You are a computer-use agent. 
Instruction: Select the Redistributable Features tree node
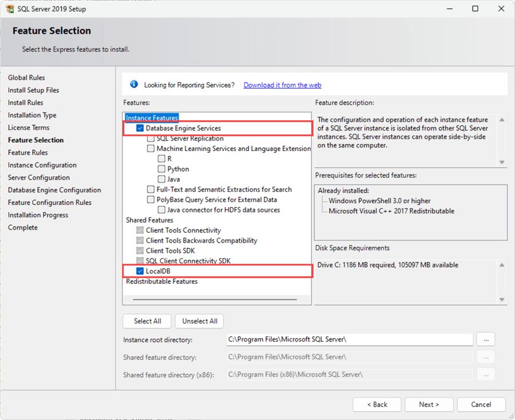tap(161, 282)
